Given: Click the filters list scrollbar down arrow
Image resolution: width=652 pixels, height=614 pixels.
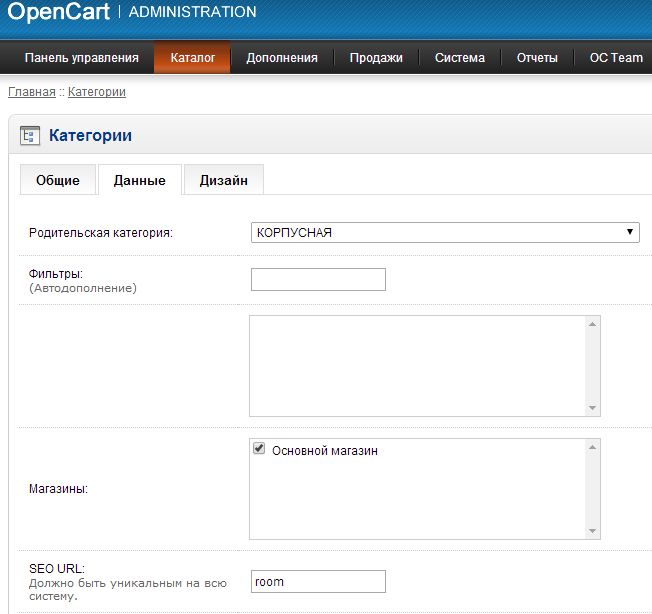Looking at the screenshot, I should [x=593, y=408].
